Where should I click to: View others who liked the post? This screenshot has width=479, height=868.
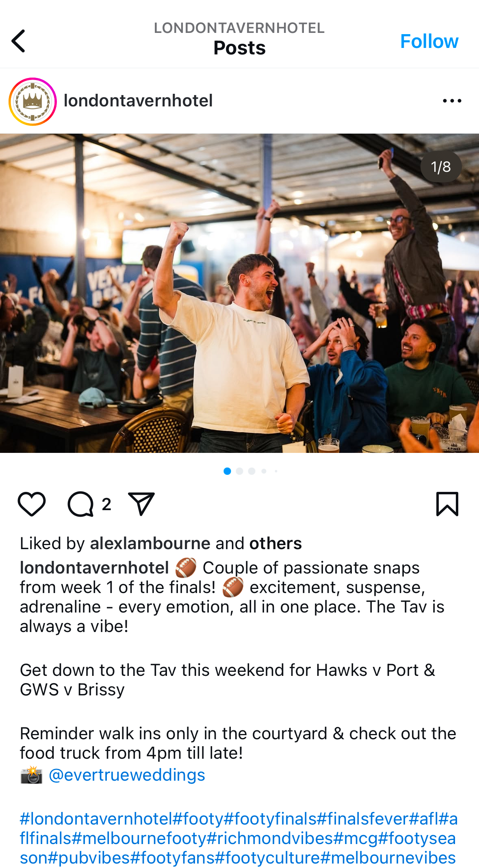[x=275, y=543]
